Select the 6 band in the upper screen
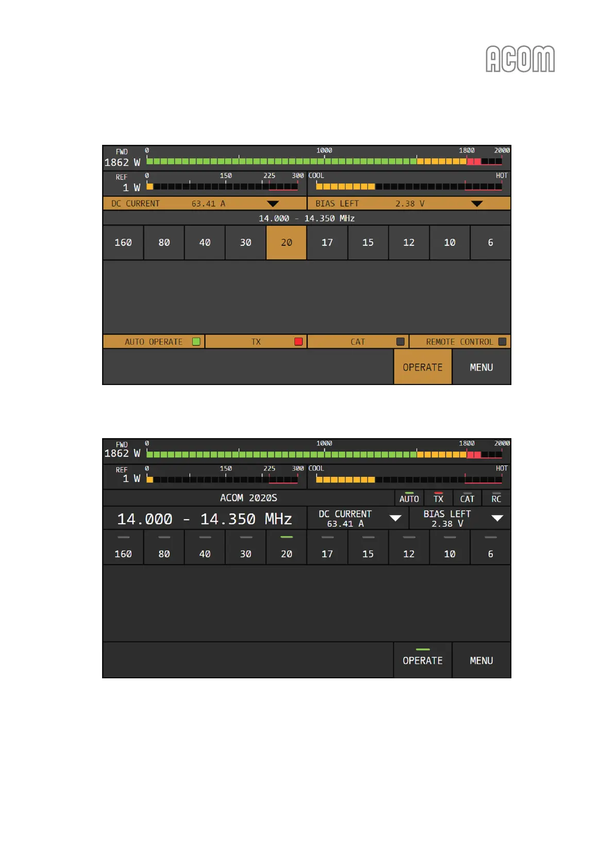The height and width of the screenshot is (868, 614). [490, 242]
